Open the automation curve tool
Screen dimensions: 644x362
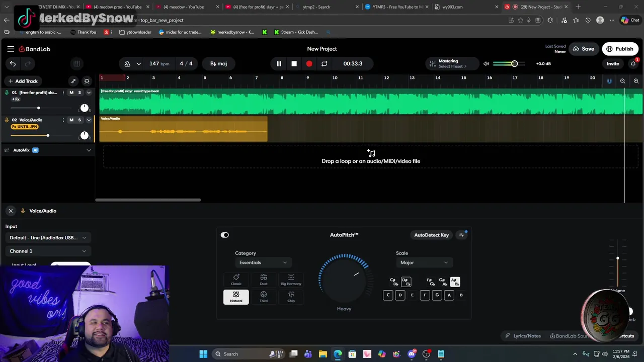(73, 81)
